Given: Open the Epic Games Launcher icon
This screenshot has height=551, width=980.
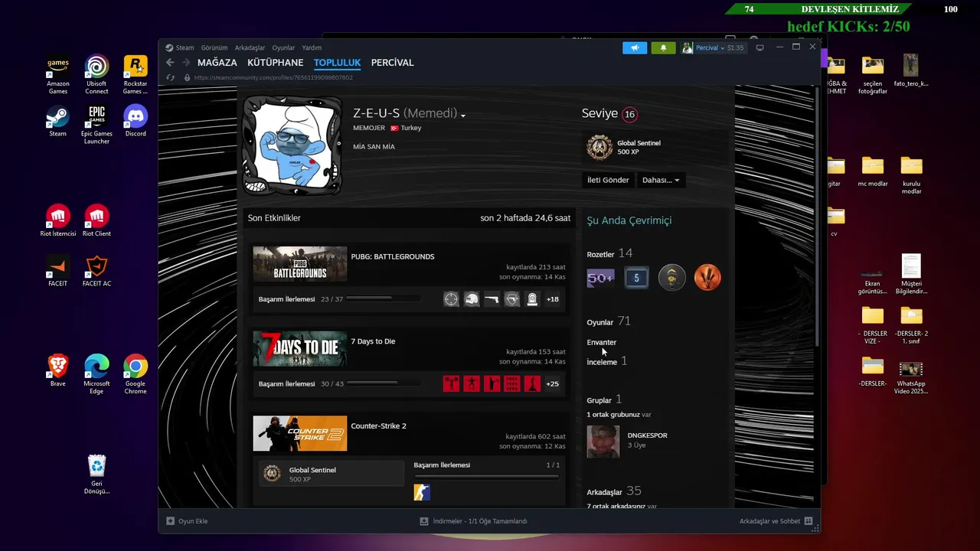Looking at the screenshot, I should 96,125.
